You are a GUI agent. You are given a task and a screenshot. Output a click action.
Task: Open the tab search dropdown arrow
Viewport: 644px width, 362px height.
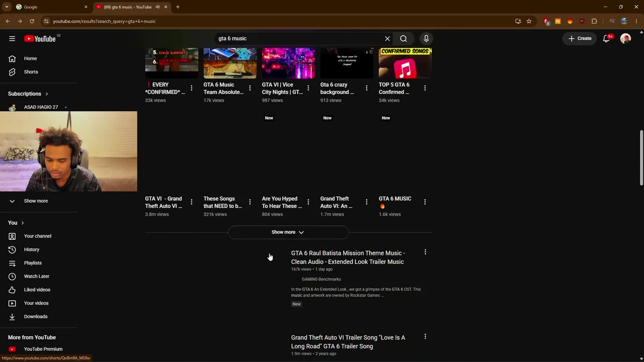point(7,7)
